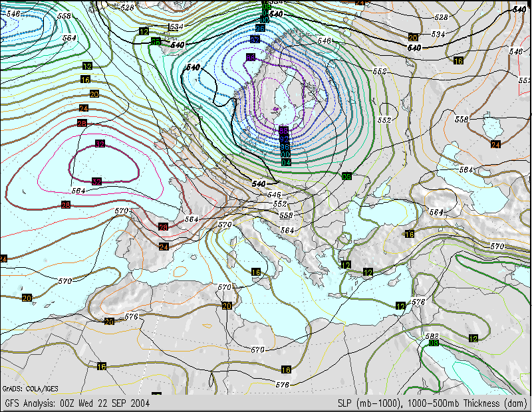Click the green 08 label southeast of Baltic low

(346, 175)
